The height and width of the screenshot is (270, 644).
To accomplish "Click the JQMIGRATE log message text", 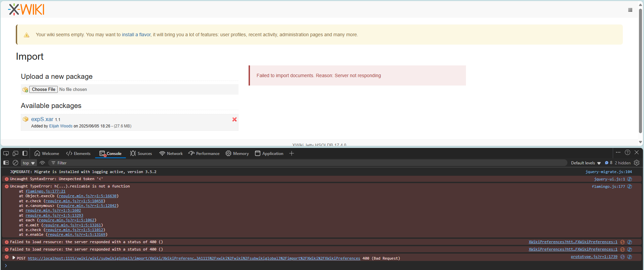I will click(83, 172).
